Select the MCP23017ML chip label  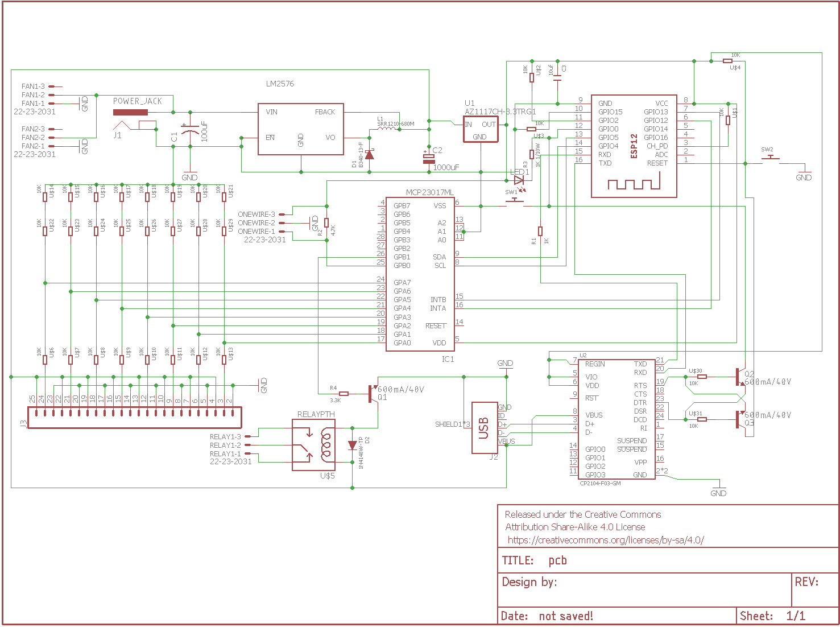(430, 192)
